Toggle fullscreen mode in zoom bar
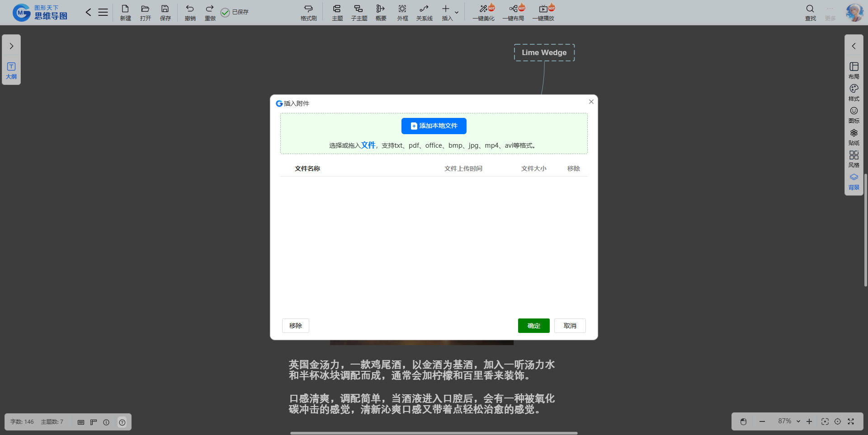This screenshot has height=435, width=868. tap(851, 421)
